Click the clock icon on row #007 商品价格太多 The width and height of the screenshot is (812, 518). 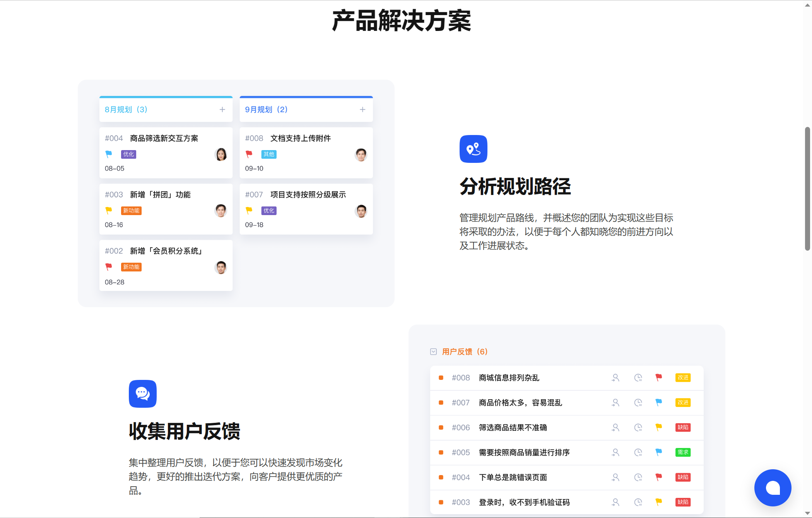point(638,403)
